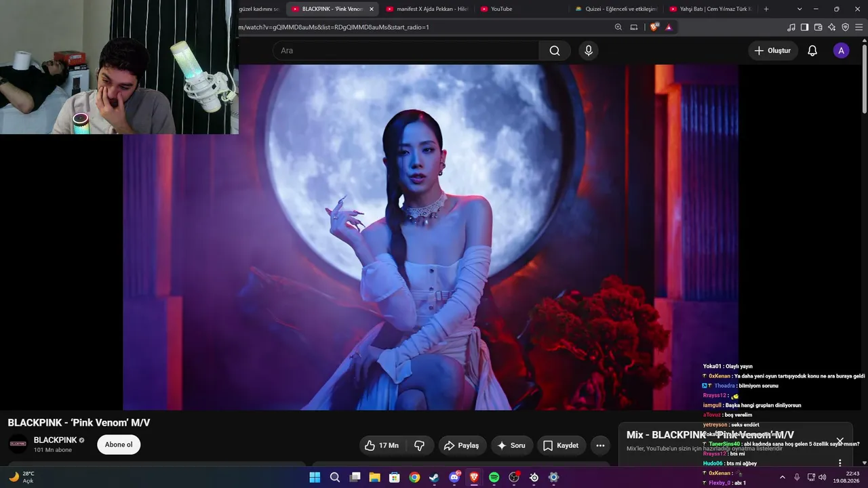Open the weather widget showing 28°C
Viewport: 868px width, 488px height.
22,477
